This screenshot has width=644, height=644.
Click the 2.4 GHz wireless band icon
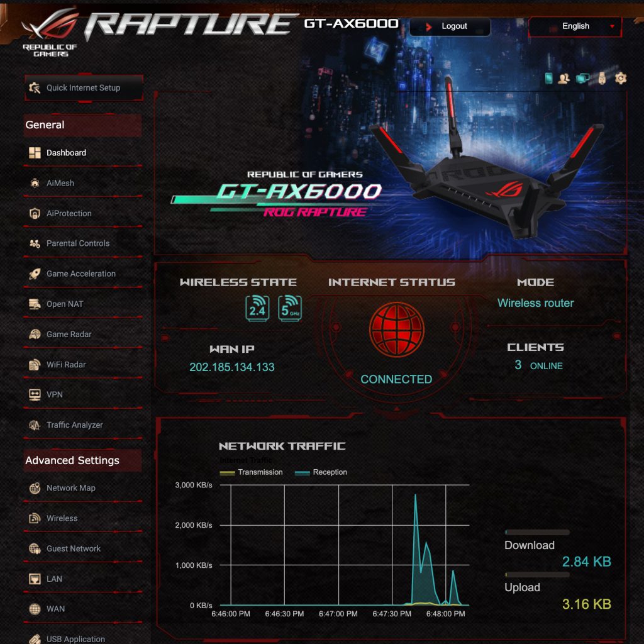tap(257, 308)
